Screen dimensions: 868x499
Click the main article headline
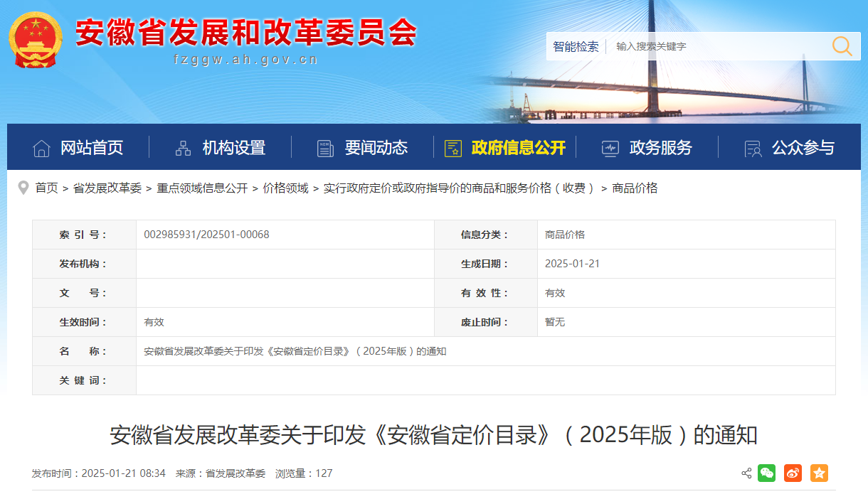[433, 435]
